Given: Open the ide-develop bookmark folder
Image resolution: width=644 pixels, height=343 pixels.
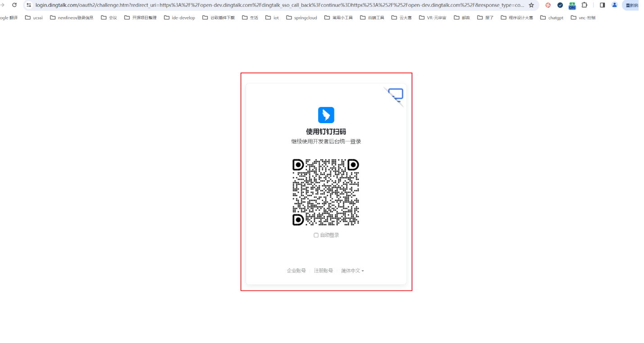Looking at the screenshot, I should point(179,18).
